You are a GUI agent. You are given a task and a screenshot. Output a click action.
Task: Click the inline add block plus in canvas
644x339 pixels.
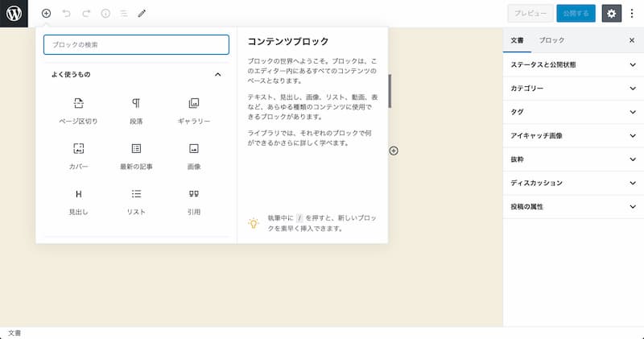pos(394,151)
